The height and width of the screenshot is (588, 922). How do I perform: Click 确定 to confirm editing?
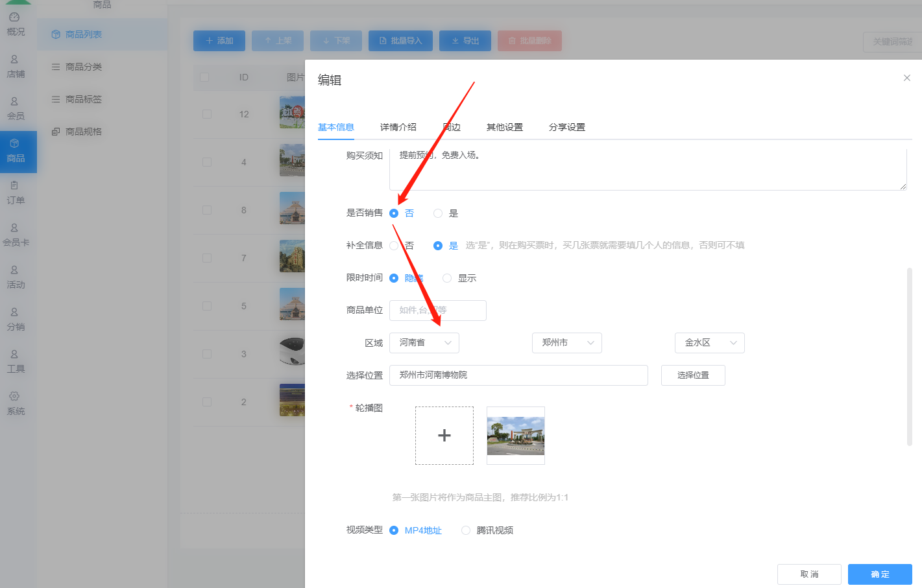[x=880, y=574]
